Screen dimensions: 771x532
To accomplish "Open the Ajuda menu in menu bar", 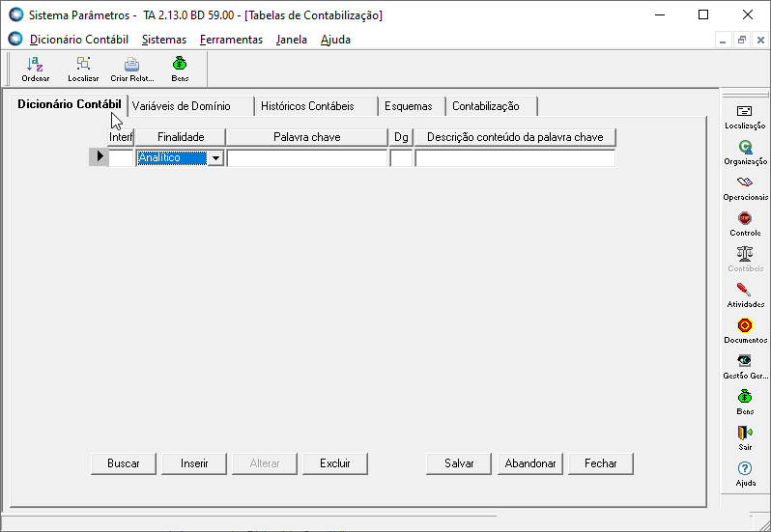I will 335,40.
